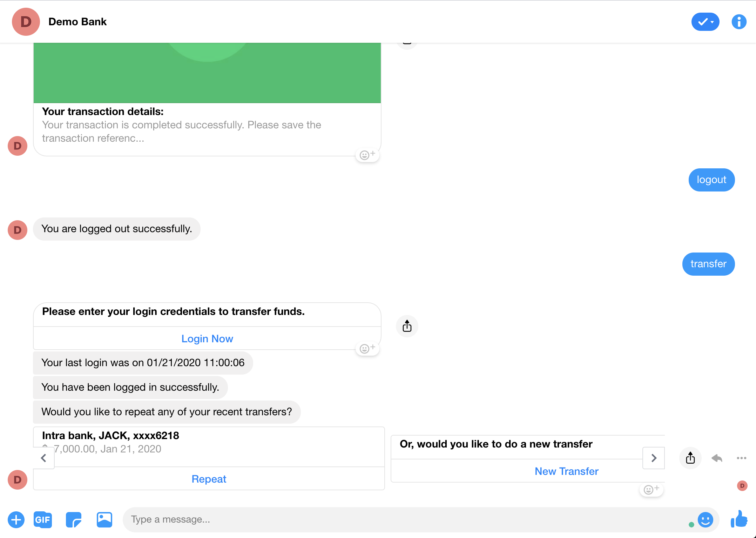Image resolution: width=756 pixels, height=538 pixels.
Task: Share the login credentials card
Action: 407,326
